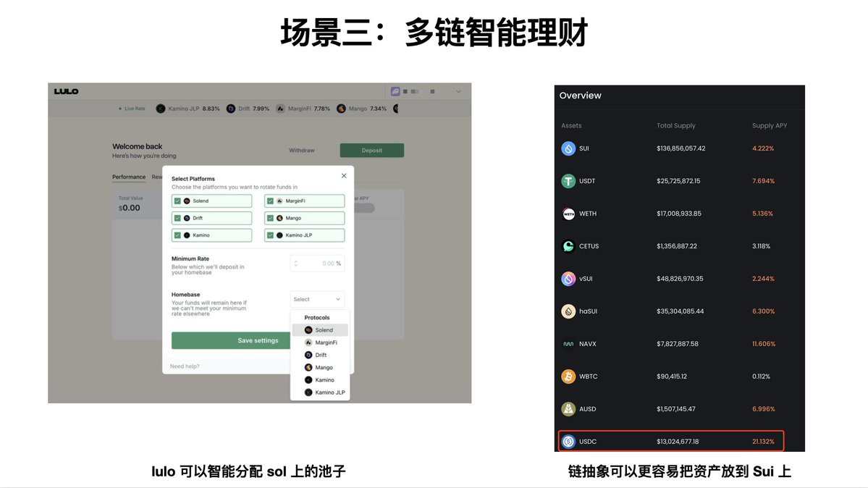Uncheck the MarginFi platform checkbox
The height and width of the screenshot is (488, 868).
pyautogui.click(x=270, y=201)
